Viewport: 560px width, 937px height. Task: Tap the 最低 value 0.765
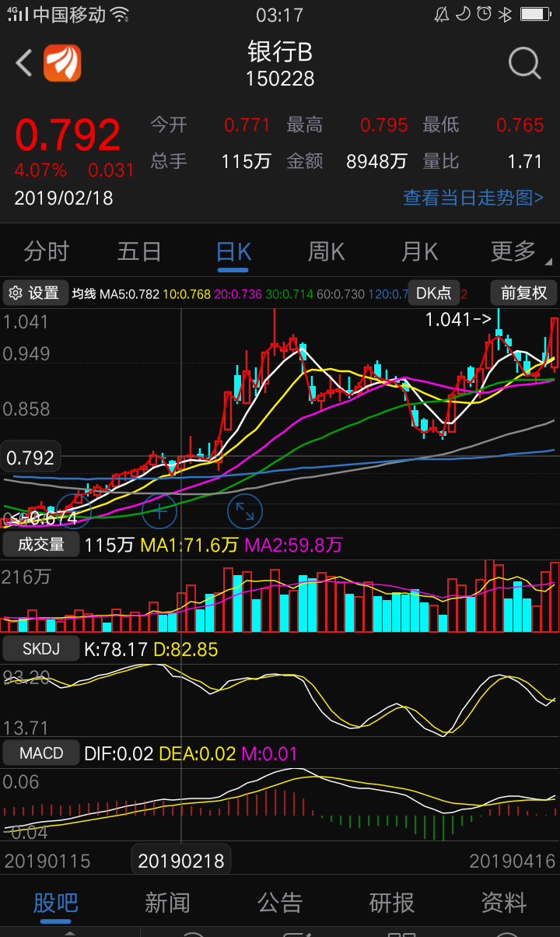coord(520,125)
